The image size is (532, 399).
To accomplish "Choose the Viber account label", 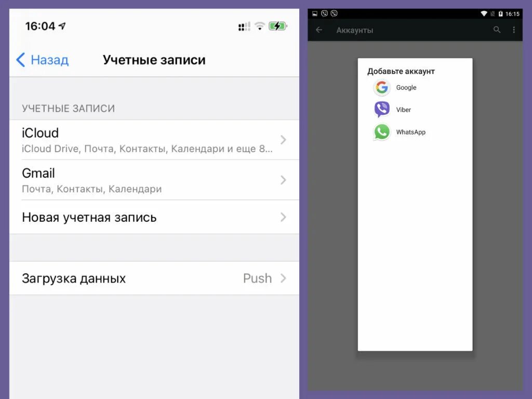I will pyautogui.click(x=403, y=110).
